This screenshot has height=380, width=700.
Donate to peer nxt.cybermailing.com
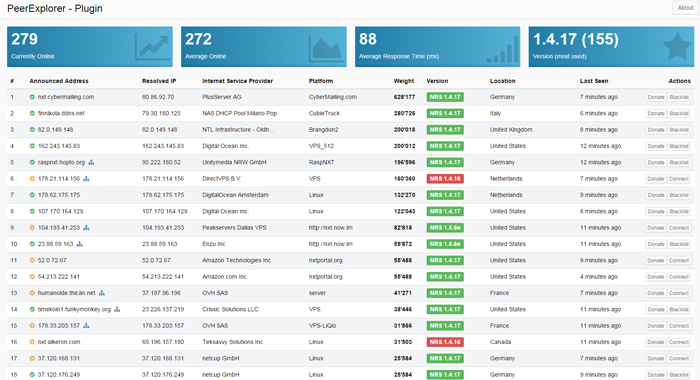[x=656, y=97]
